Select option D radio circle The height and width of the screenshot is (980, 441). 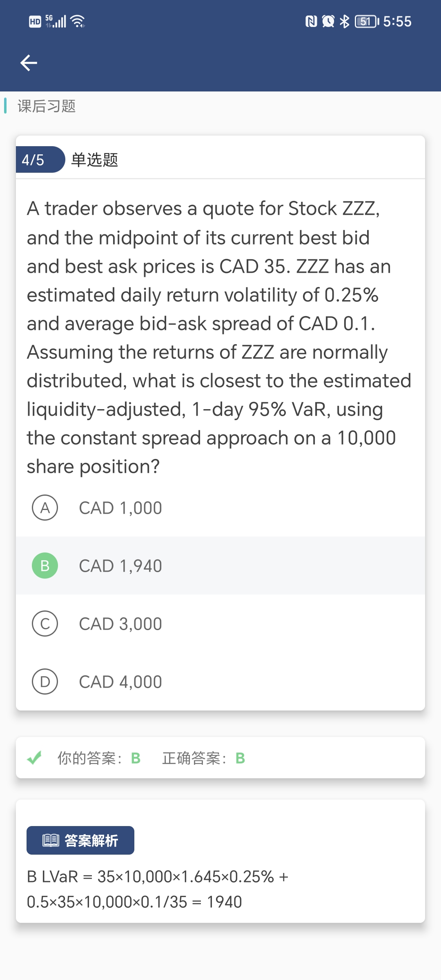[x=45, y=682]
